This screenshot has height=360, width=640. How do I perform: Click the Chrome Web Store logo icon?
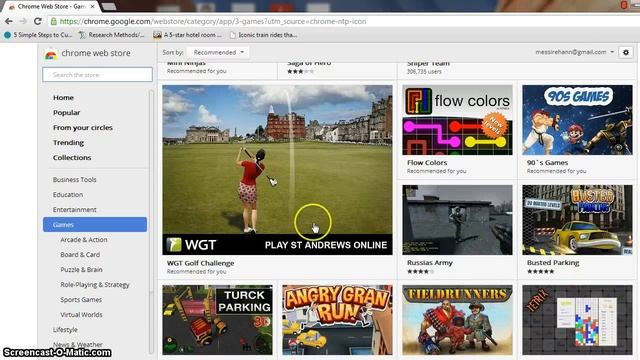coord(51,54)
